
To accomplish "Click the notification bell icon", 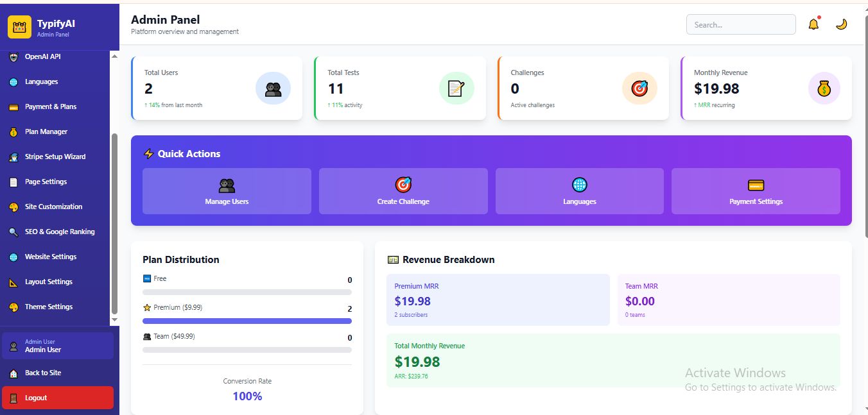I will pyautogui.click(x=813, y=25).
